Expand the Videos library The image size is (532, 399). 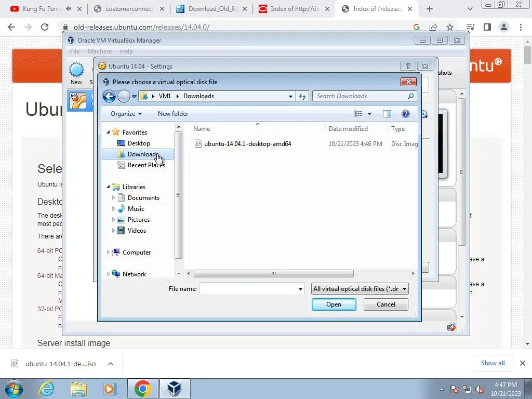[113, 230]
